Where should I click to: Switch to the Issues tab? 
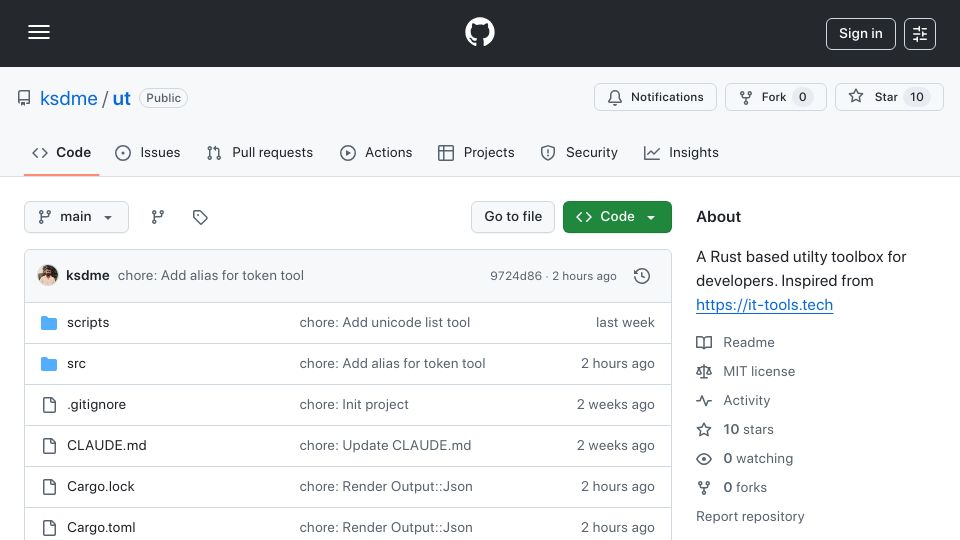[148, 152]
